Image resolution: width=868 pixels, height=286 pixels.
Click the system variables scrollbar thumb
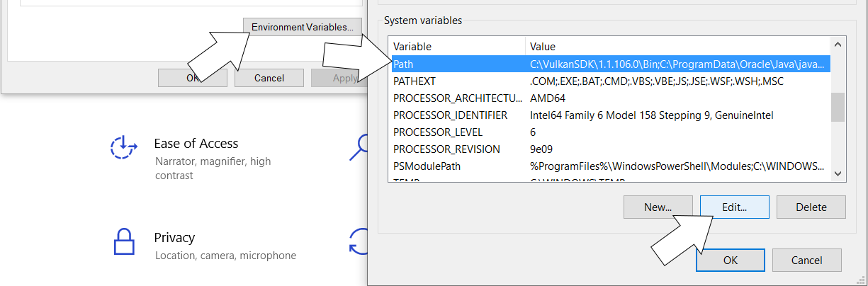pyautogui.click(x=838, y=107)
